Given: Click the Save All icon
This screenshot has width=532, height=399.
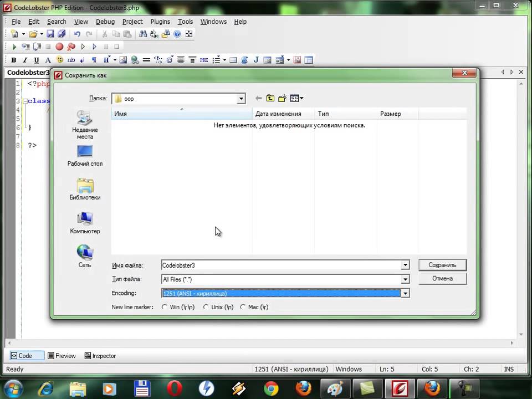Looking at the screenshot, I should [62, 34].
